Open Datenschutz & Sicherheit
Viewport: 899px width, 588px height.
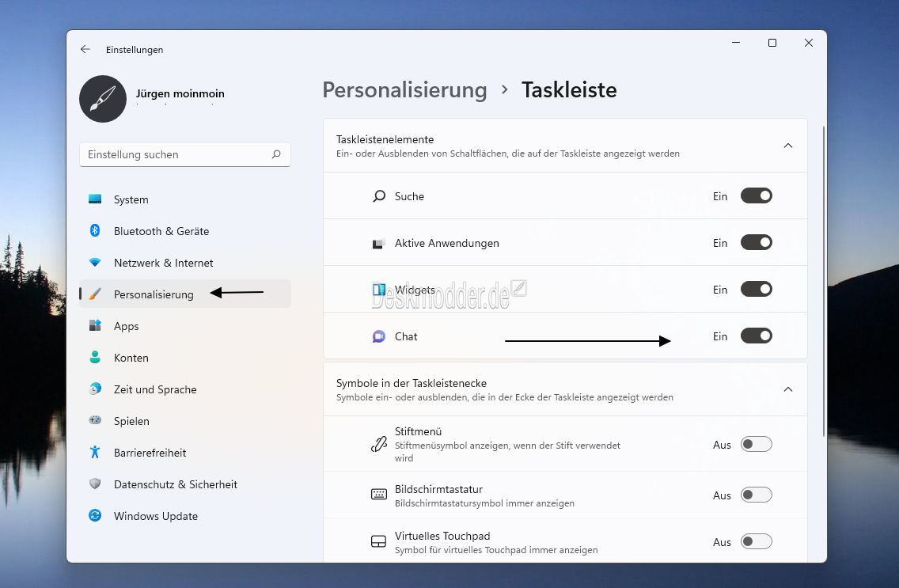tap(184, 484)
